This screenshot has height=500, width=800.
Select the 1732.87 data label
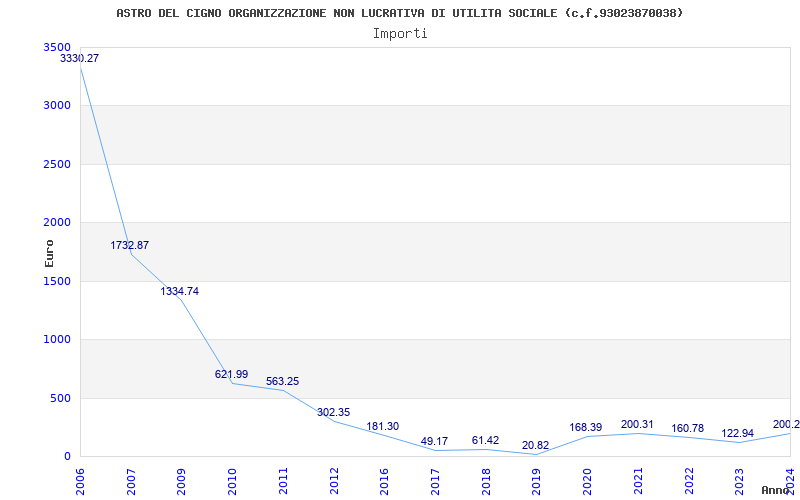[x=130, y=245]
